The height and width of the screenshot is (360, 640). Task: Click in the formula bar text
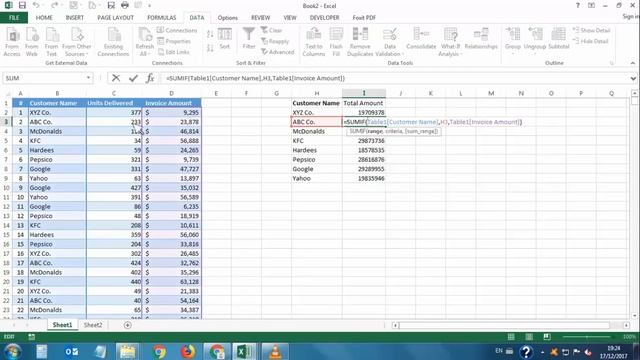(x=255, y=78)
